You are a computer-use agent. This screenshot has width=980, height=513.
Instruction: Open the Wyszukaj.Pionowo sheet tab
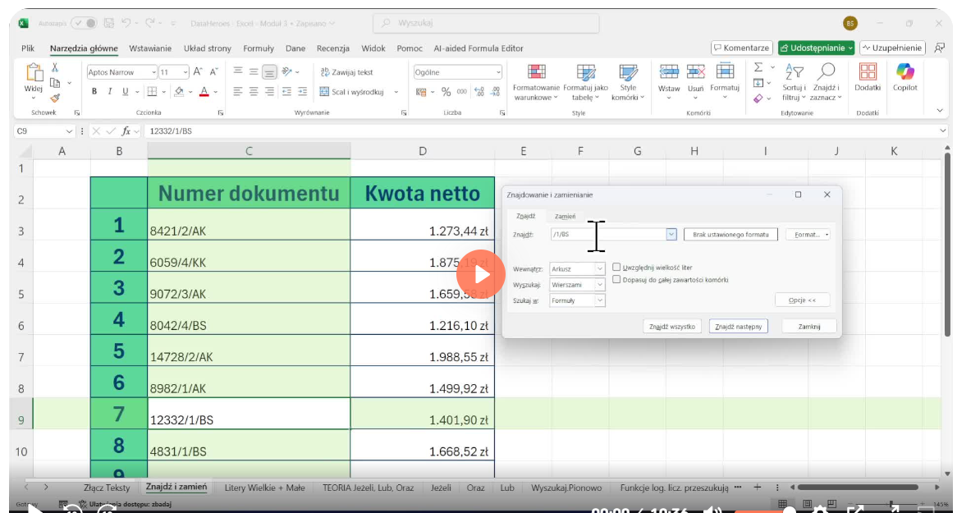566,488
